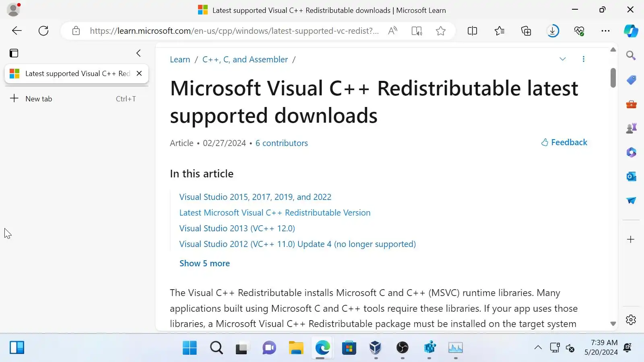Open Windows Search from taskbar
This screenshot has height=362, width=644.
[x=216, y=348]
